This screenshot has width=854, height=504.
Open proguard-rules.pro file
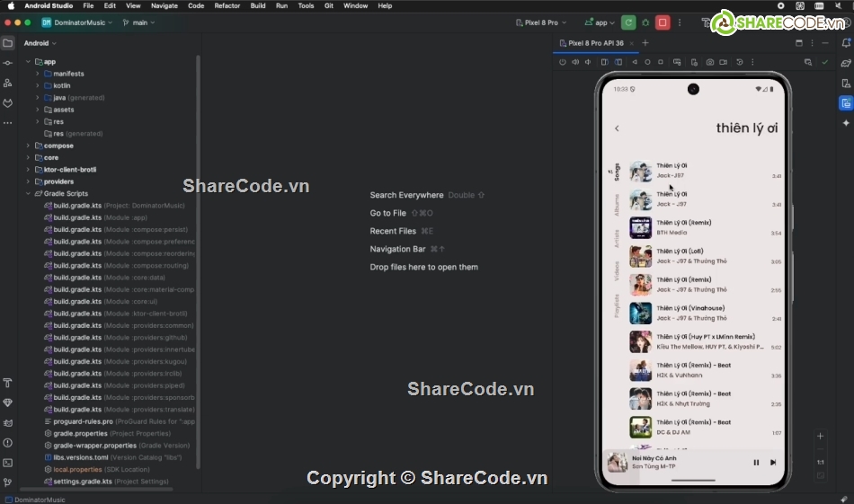click(83, 421)
